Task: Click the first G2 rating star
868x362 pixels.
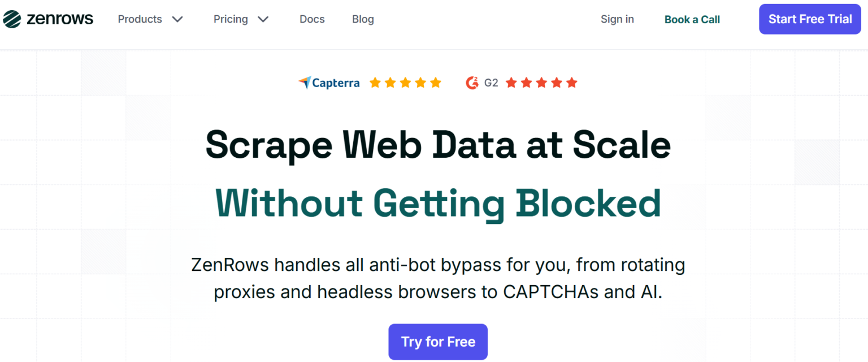Action: (510, 83)
